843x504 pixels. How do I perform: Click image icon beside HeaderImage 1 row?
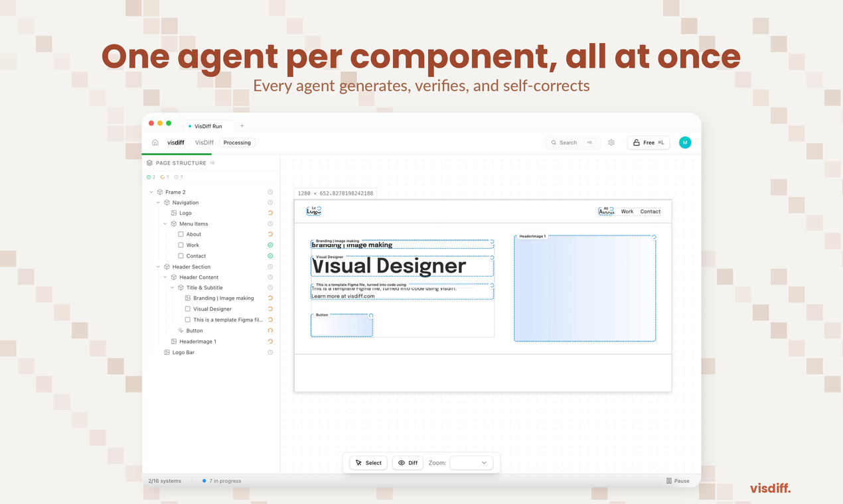[x=174, y=342]
